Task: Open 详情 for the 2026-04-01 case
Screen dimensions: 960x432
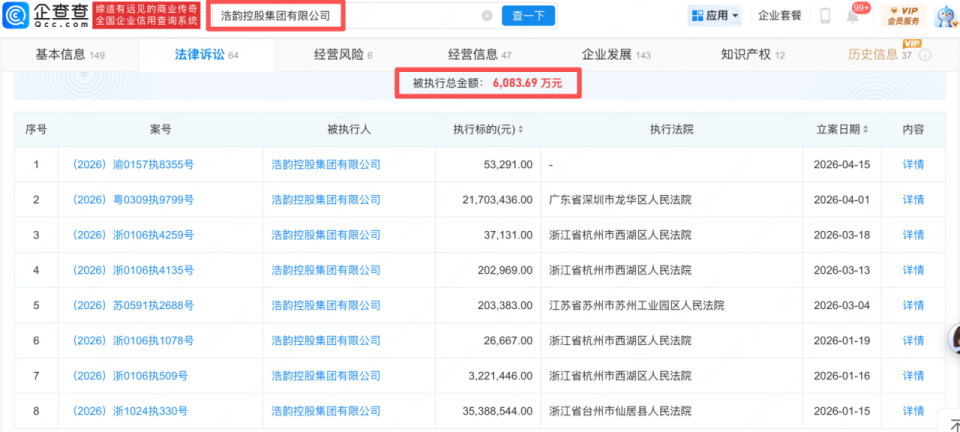Action: [913, 199]
